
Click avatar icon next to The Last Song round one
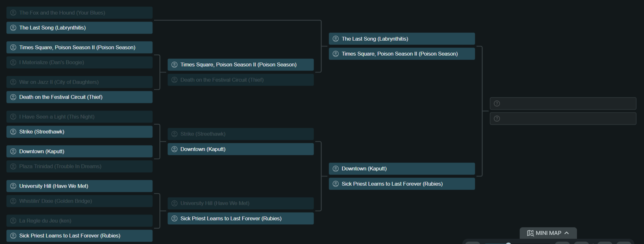pyautogui.click(x=13, y=28)
